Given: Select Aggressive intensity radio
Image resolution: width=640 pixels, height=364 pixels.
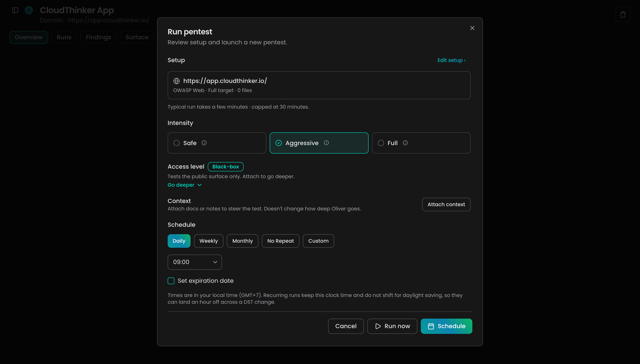Looking at the screenshot, I should 279,143.
